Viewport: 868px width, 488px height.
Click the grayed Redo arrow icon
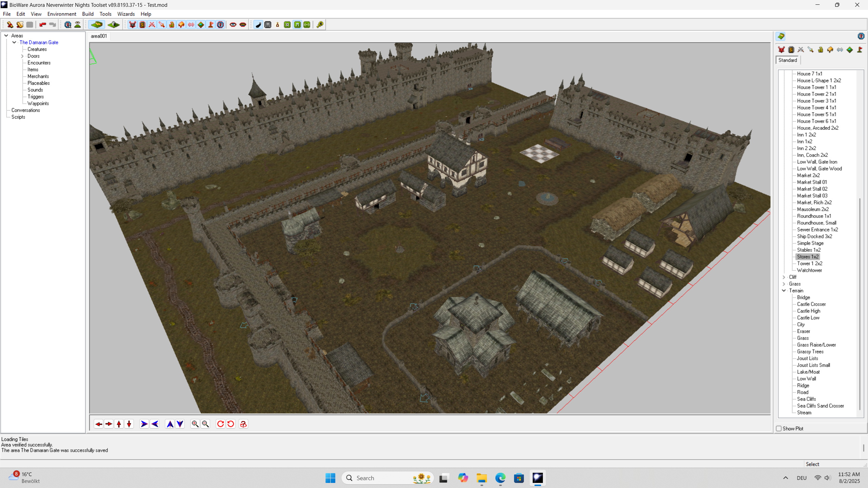[x=52, y=24]
